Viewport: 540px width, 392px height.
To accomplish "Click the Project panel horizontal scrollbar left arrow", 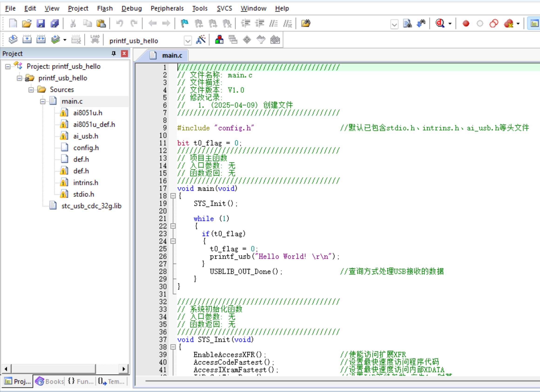I will point(6,369).
